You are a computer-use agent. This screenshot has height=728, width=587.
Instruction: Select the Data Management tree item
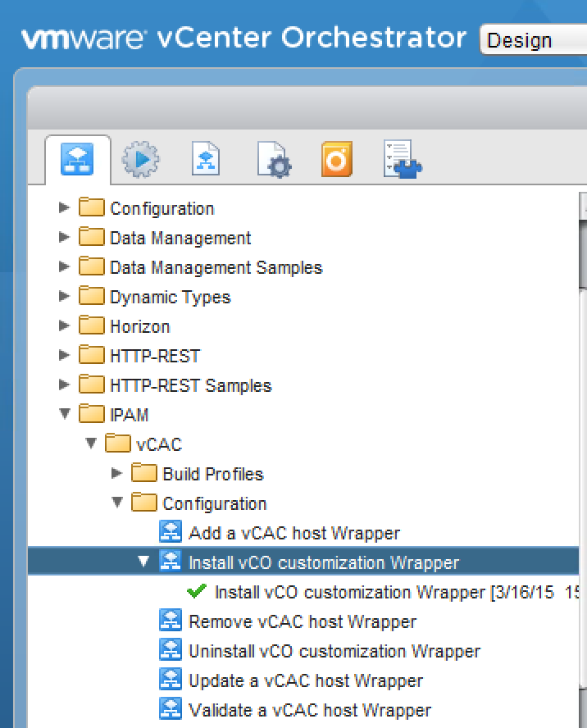pos(180,239)
